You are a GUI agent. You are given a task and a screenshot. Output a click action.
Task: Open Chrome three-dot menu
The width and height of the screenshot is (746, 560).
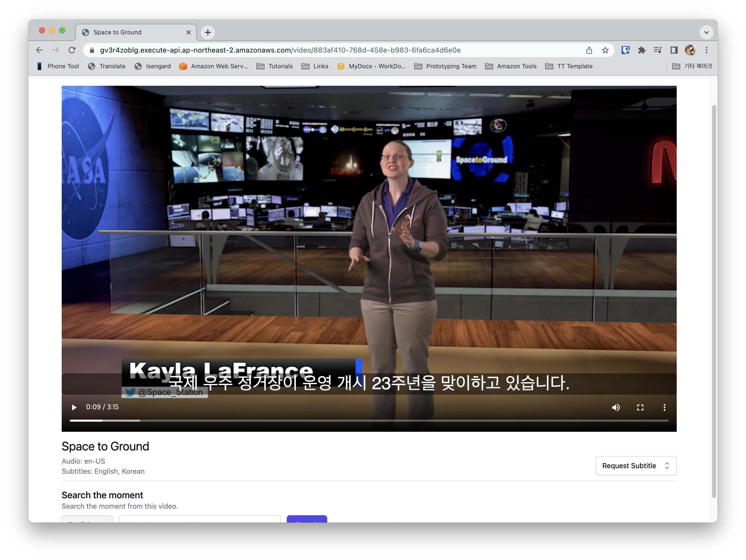[706, 50]
